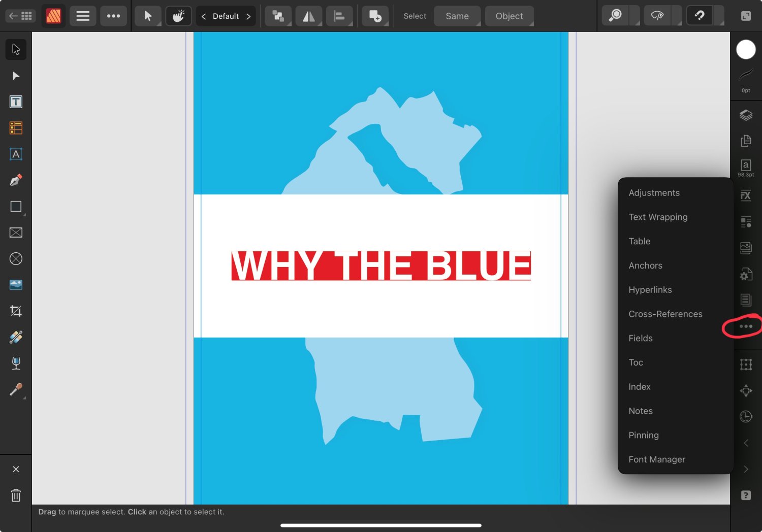Select the Pen tool
The width and height of the screenshot is (762, 532).
tap(16, 180)
